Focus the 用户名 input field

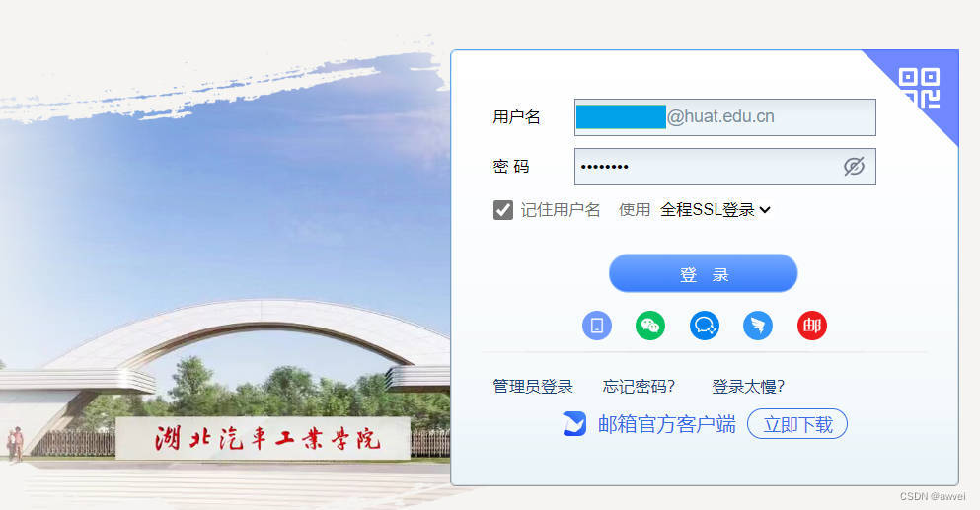click(725, 116)
